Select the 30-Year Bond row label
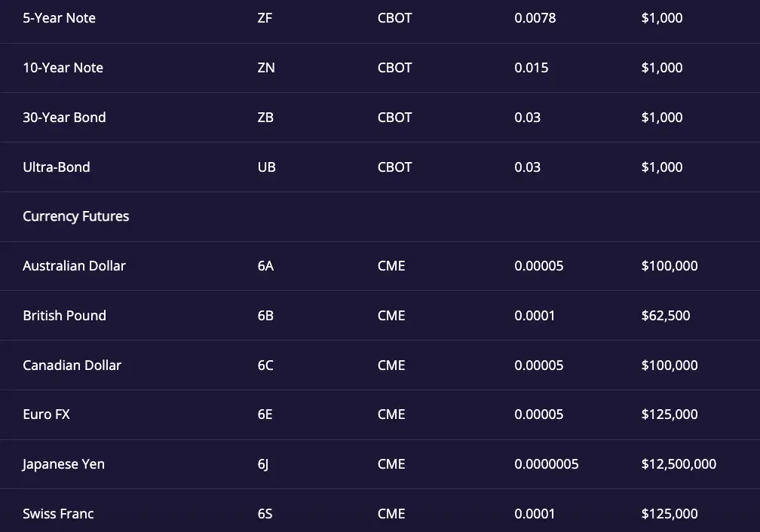The width and height of the screenshot is (760, 532). tap(64, 118)
